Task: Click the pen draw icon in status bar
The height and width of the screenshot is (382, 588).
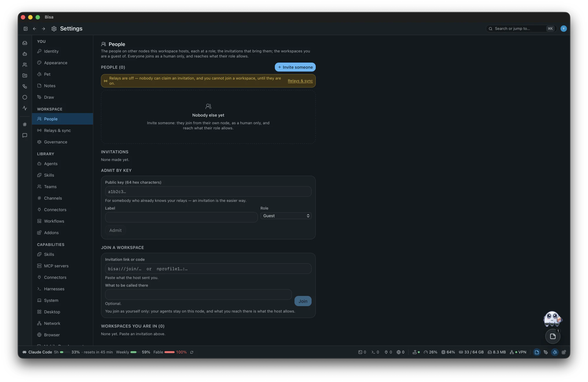Action: coord(546,352)
